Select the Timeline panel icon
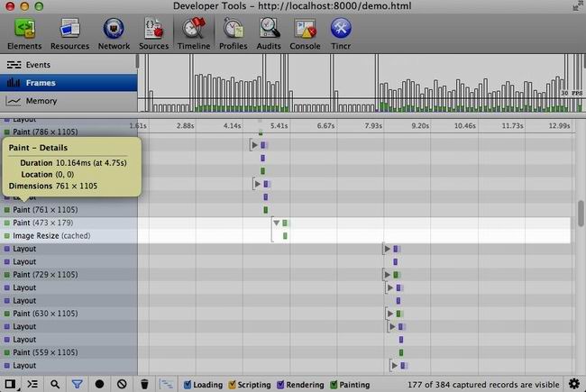This screenshot has width=586, height=392. point(194,34)
